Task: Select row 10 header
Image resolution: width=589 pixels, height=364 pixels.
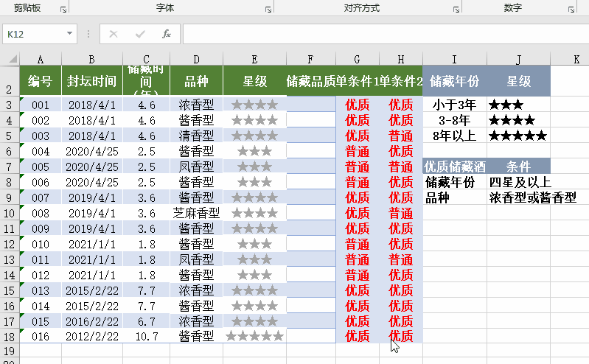Action: [10, 213]
